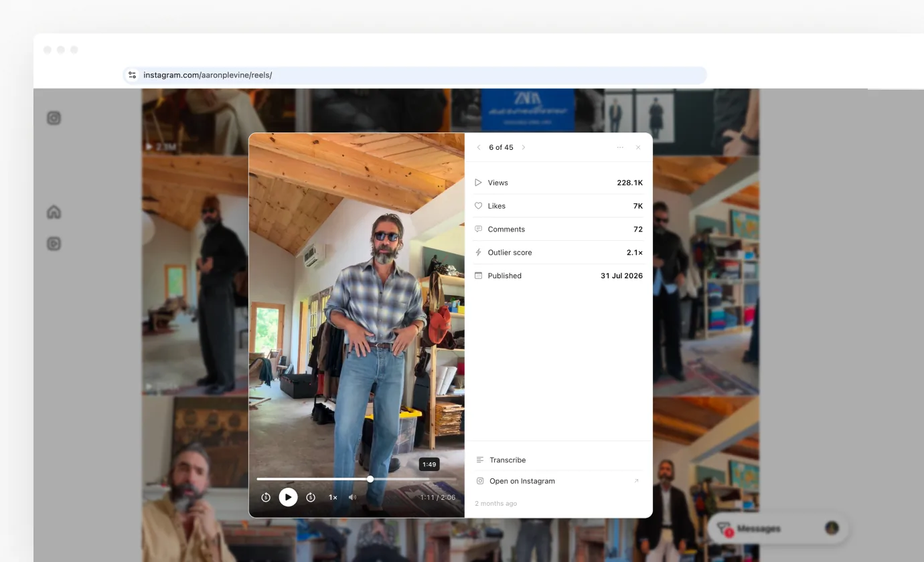Viewport: 924px width, 562px height.
Task: Click the Published label
Action: (x=505, y=276)
